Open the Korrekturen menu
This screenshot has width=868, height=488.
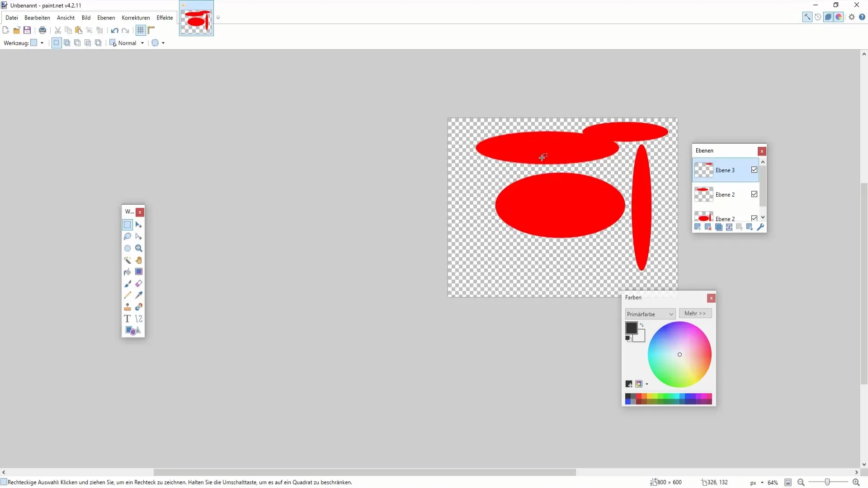(x=136, y=18)
